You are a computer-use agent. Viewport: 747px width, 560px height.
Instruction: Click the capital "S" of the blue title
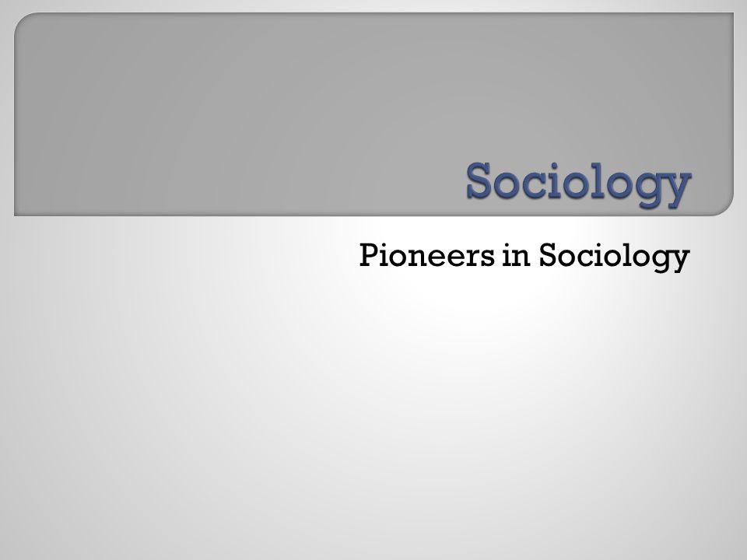(479, 180)
